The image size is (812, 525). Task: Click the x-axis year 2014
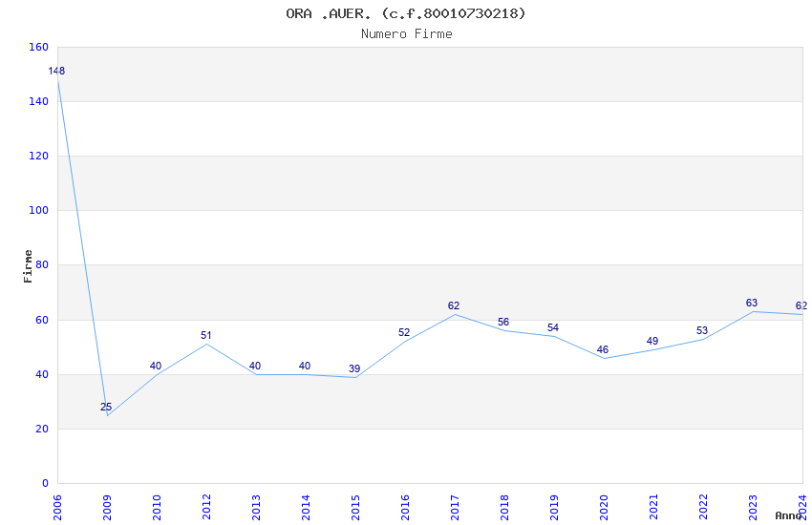(x=306, y=507)
